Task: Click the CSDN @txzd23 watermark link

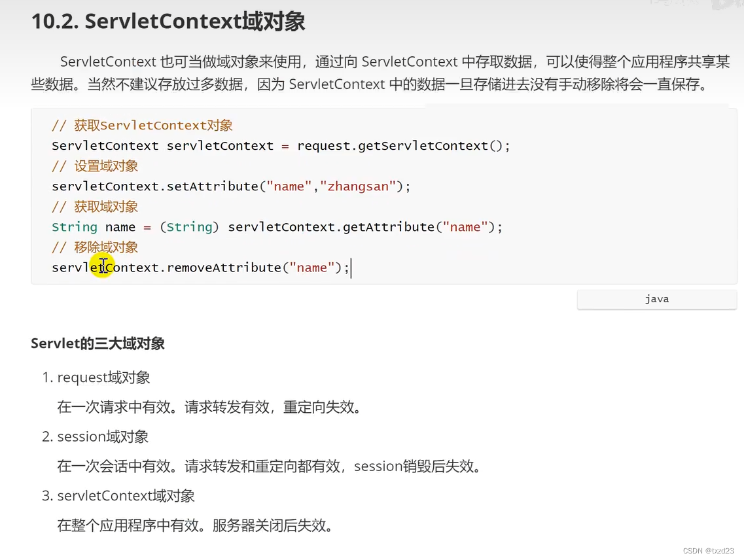Action: [709, 550]
